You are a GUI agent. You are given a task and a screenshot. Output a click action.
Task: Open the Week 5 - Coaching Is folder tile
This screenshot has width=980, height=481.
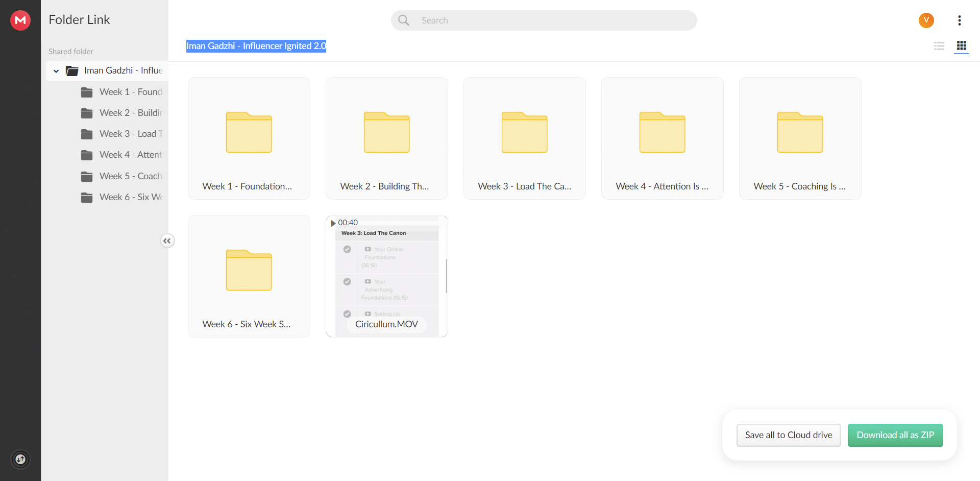pyautogui.click(x=800, y=138)
